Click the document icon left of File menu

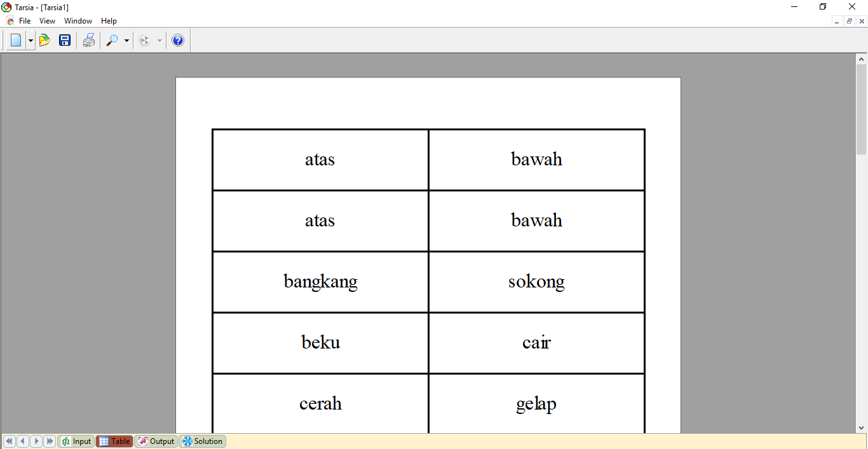pos(10,21)
